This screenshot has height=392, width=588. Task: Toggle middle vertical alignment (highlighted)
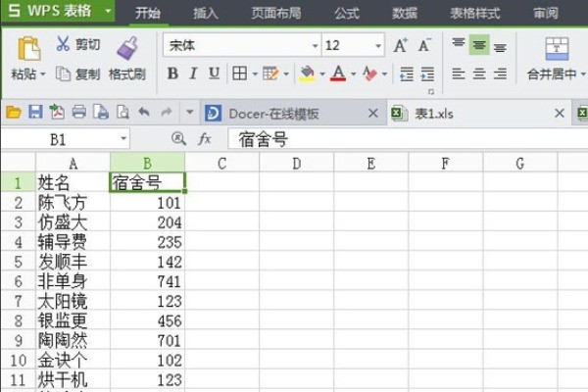479,45
